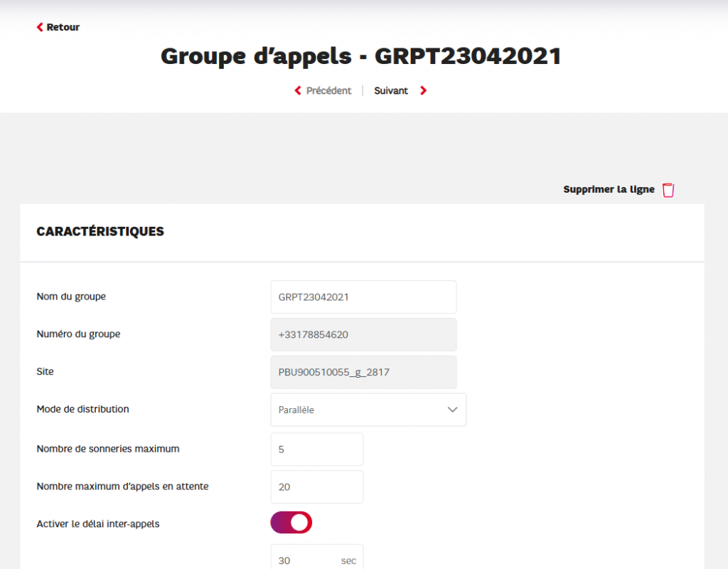Click the red chevron after Suivant
728x569 pixels.
point(423,91)
